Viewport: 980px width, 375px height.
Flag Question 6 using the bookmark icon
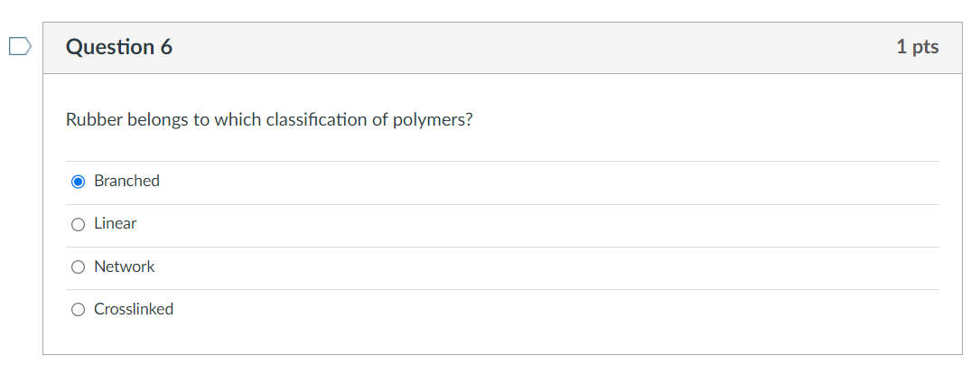tap(20, 46)
